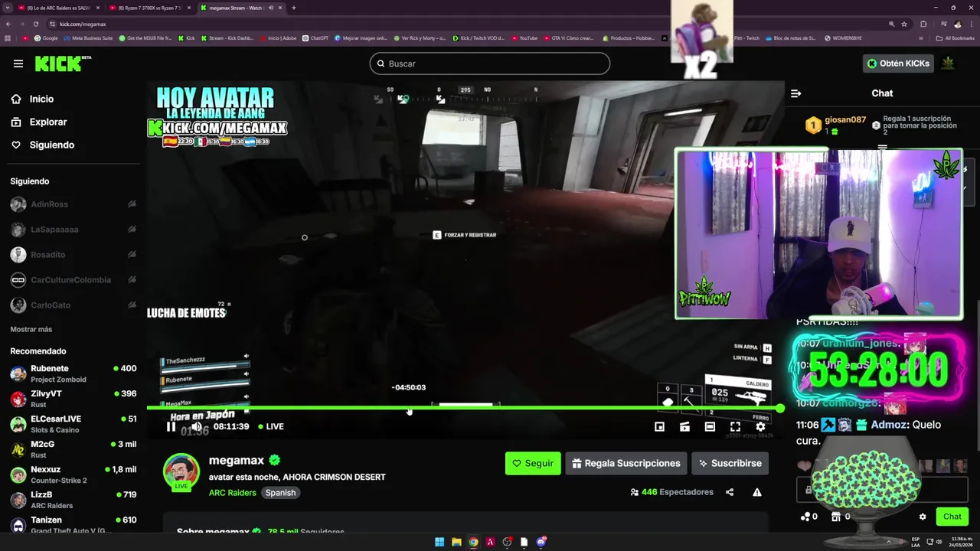Screen dimensions: 980x551
Task: Click the Suscribirse button
Action: coord(730,463)
